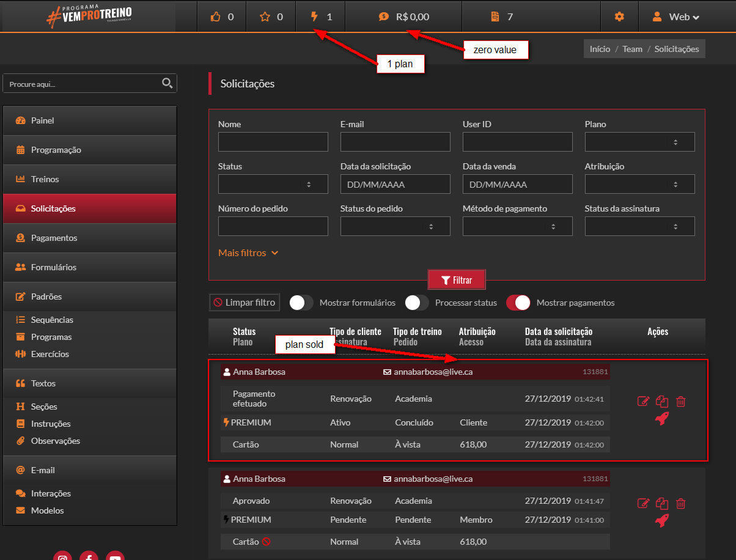Expand the Mais filtros section

pyautogui.click(x=248, y=252)
